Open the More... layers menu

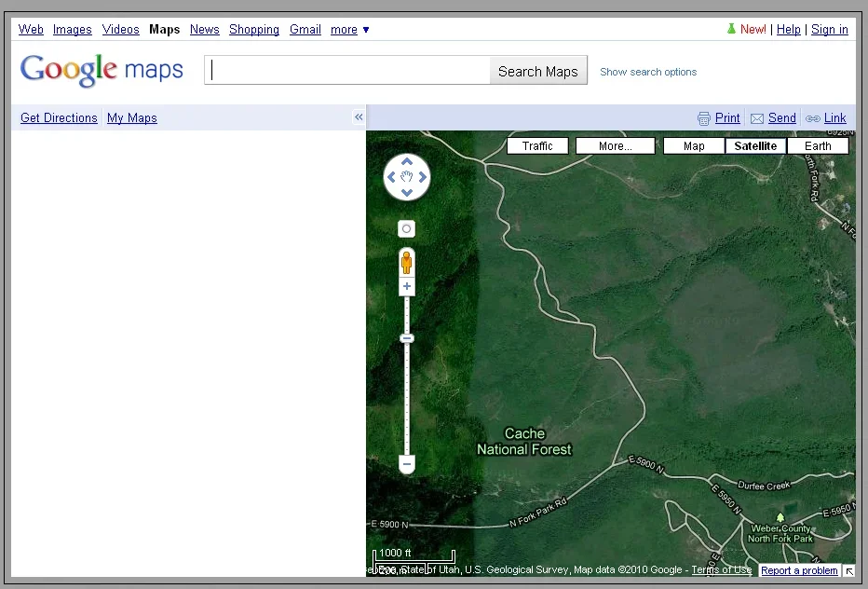coord(615,145)
